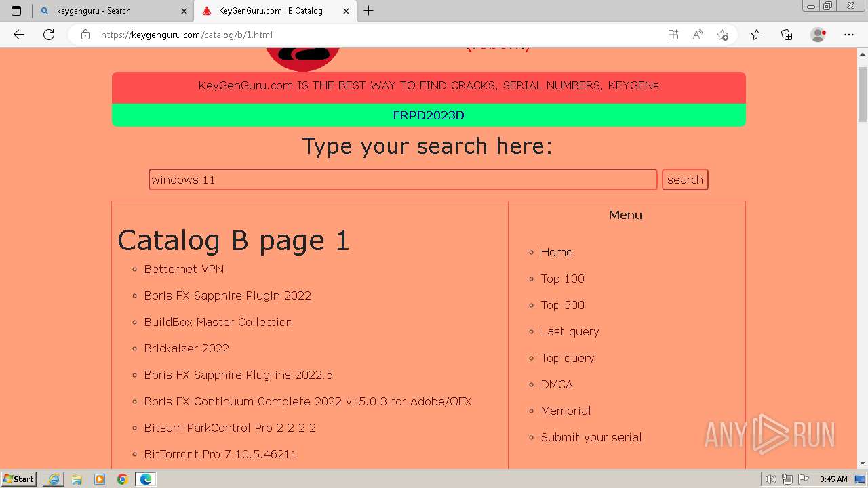
Task: Open Google Chrome from the taskbar
Action: (122, 479)
